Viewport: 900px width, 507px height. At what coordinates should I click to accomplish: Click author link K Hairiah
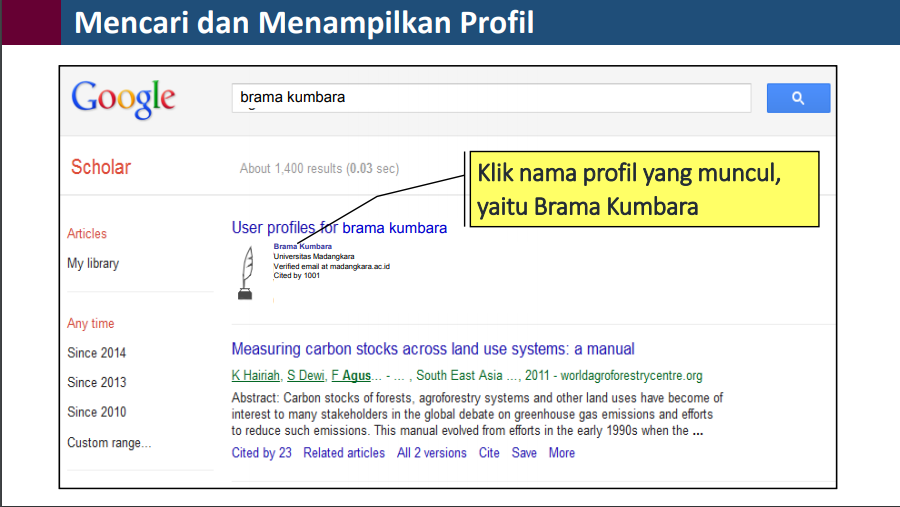coord(255,376)
